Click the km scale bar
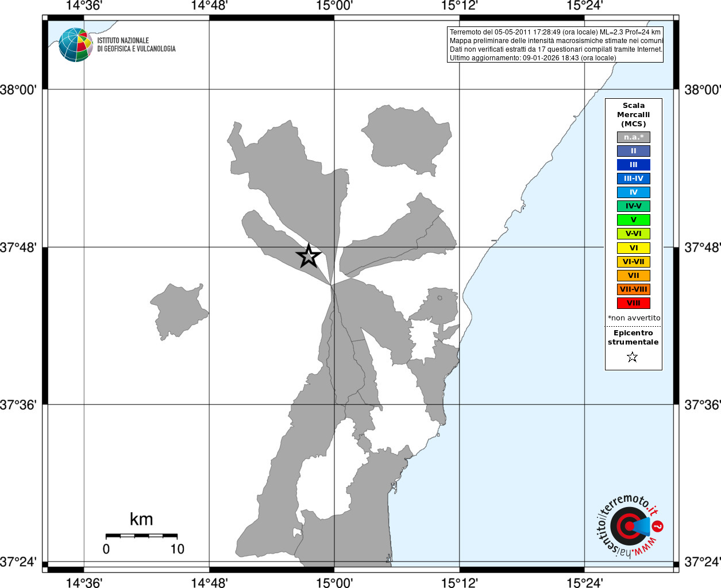This screenshot has width=721, height=588. (141, 536)
